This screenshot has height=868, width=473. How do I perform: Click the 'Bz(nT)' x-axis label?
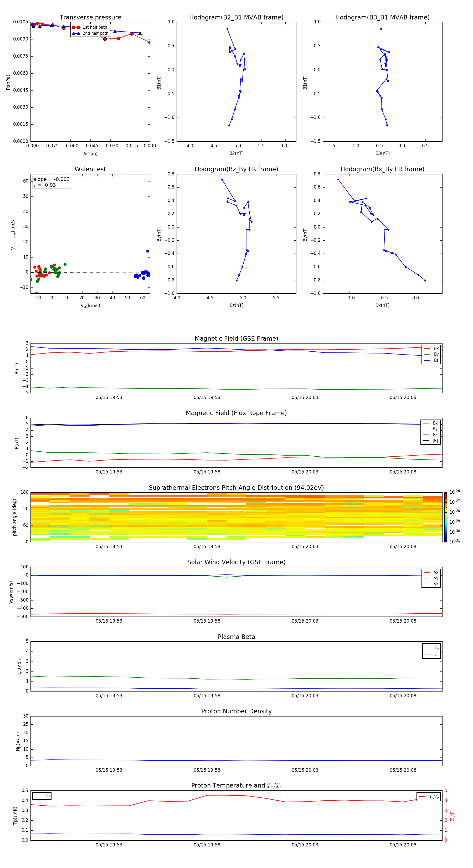click(x=236, y=305)
